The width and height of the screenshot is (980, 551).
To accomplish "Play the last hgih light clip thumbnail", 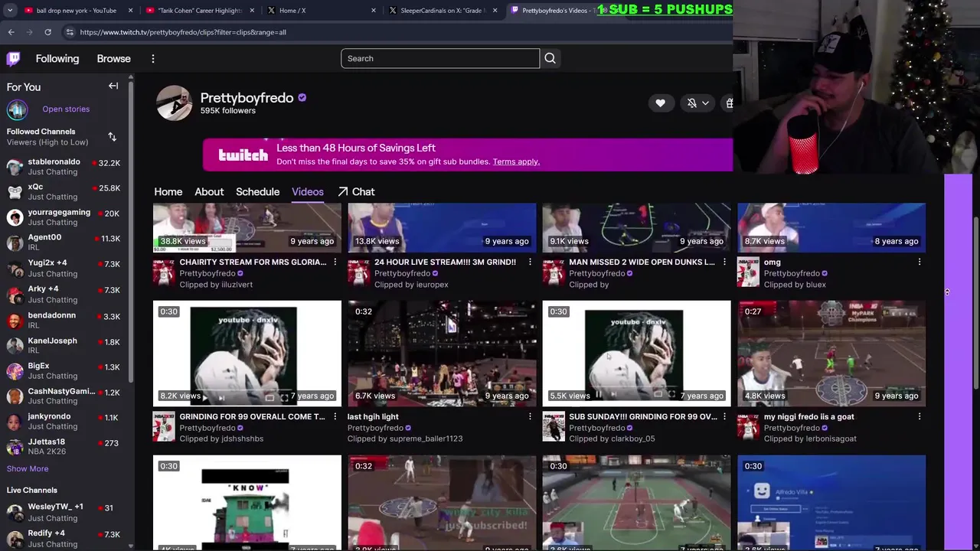I will [x=442, y=354].
